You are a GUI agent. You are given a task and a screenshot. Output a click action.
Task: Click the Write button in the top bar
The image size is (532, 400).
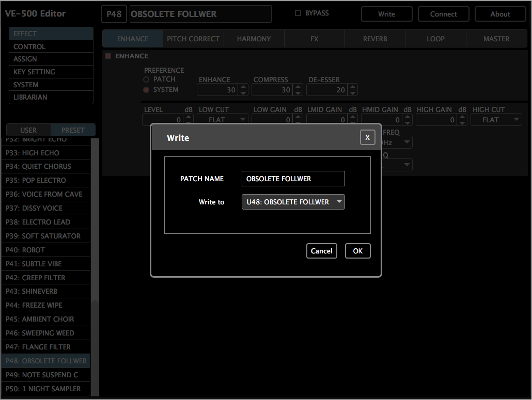click(x=386, y=14)
